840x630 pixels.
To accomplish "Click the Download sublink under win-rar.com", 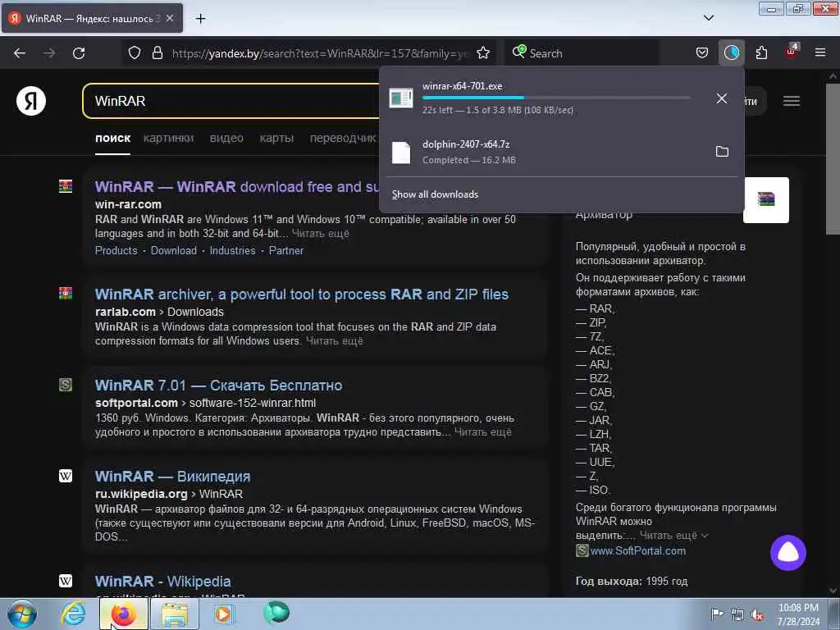I will pyautogui.click(x=174, y=250).
